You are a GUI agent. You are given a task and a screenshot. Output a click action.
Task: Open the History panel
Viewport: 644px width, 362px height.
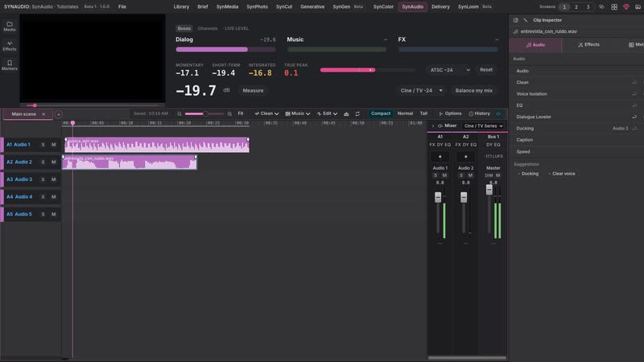[479, 113]
